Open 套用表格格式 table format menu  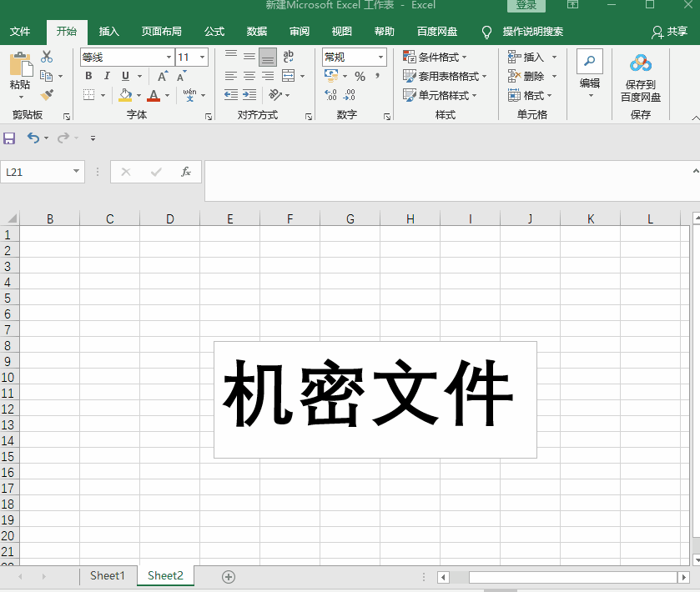[x=445, y=76]
